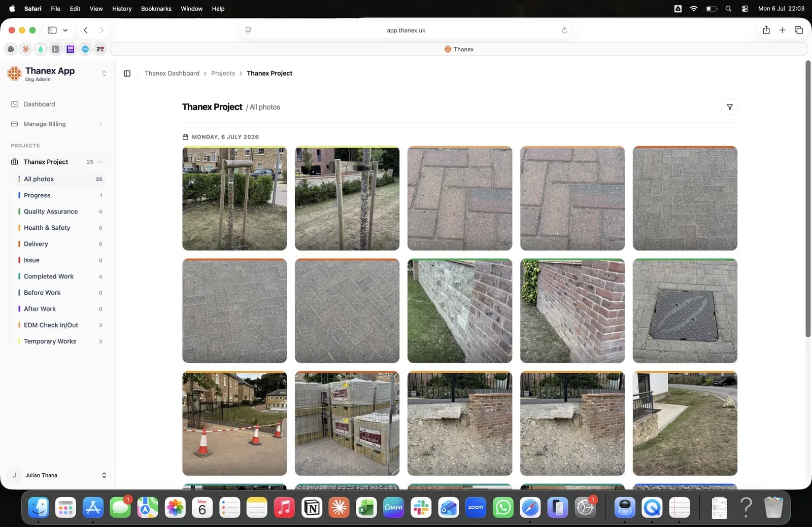Open the PT pinned tab
This screenshot has height=527, width=812.
[x=100, y=49]
